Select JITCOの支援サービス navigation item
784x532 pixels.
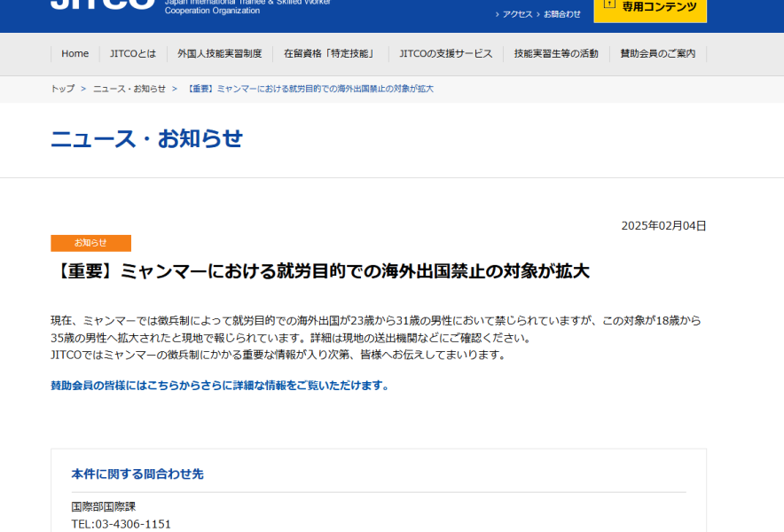pyautogui.click(x=445, y=54)
